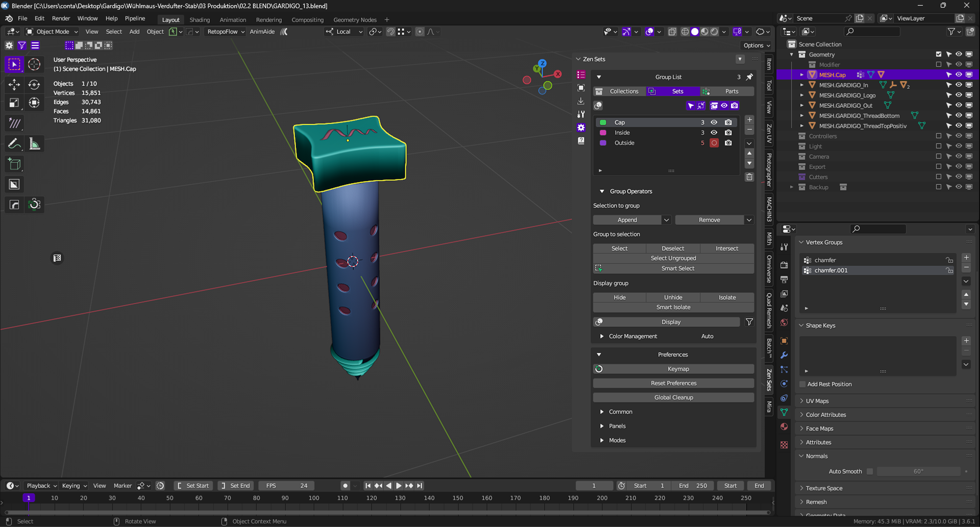
Task: Click the Outside group purple color swatch
Action: pos(603,143)
